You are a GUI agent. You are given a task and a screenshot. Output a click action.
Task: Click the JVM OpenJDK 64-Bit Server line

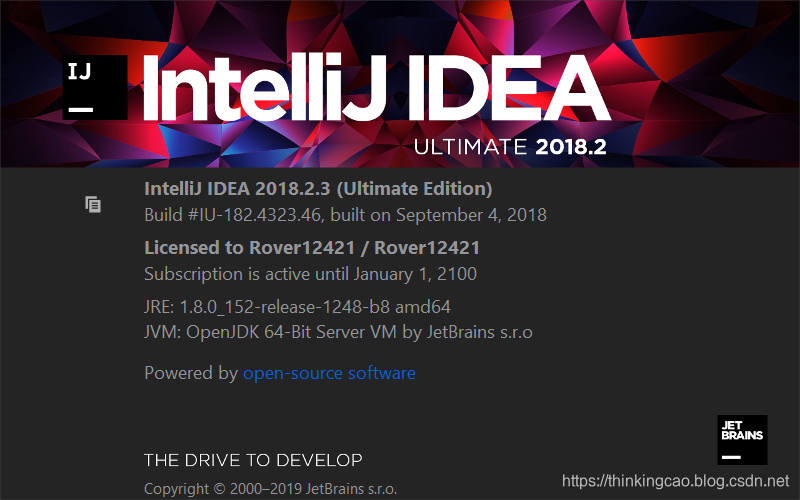click(338, 332)
